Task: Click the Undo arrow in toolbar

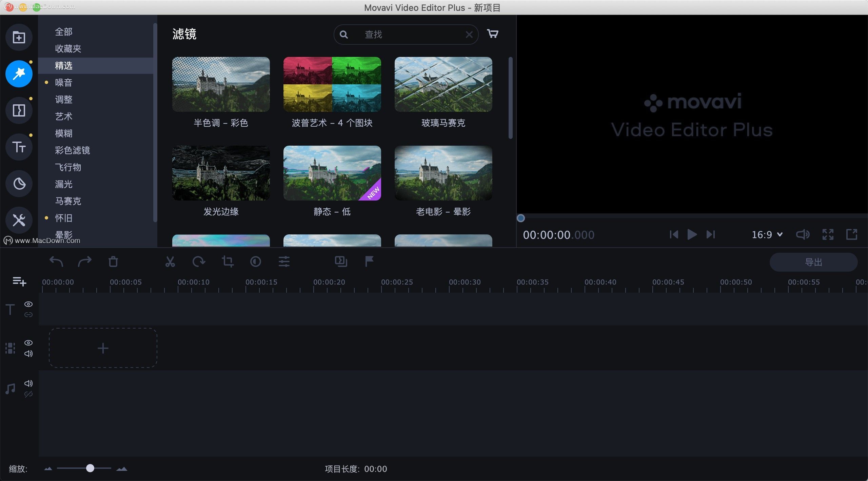Action: 56,262
